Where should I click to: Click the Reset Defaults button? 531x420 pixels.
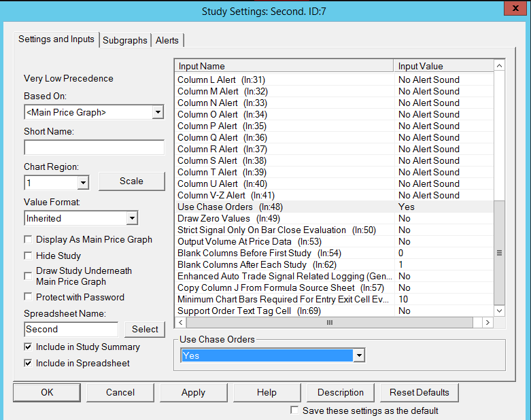[x=419, y=392]
